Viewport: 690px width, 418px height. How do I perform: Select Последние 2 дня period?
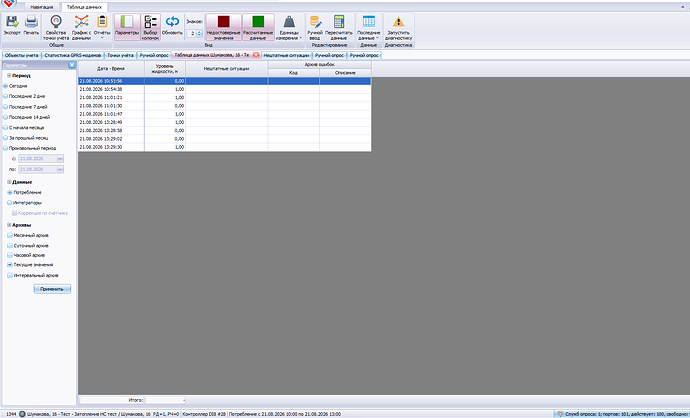[x=6, y=96]
